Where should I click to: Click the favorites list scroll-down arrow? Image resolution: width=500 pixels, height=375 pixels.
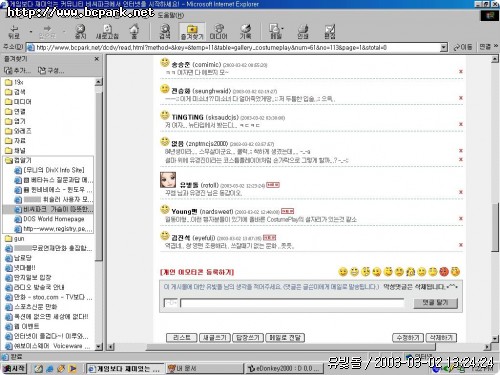[x=99, y=346]
